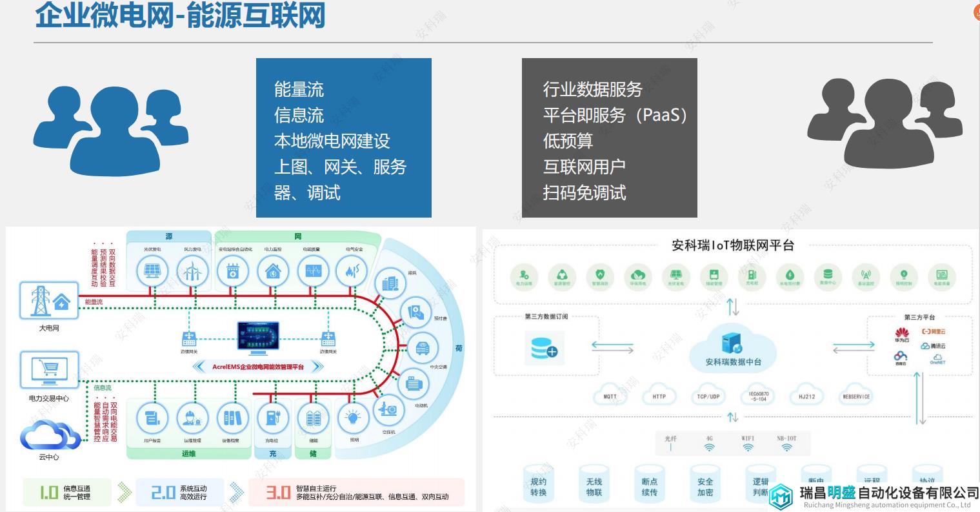This screenshot has height=512, width=980.
Task: Open the 储能 battery icon
Action: 313,418
